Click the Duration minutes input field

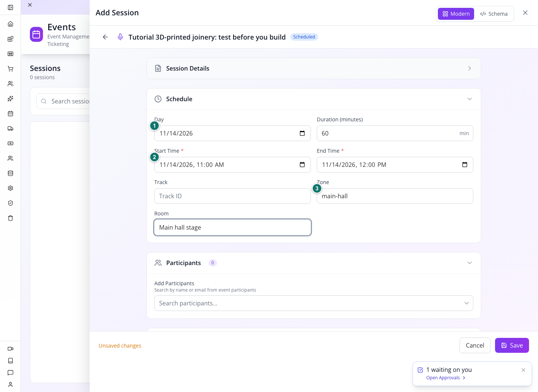(395, 133)
